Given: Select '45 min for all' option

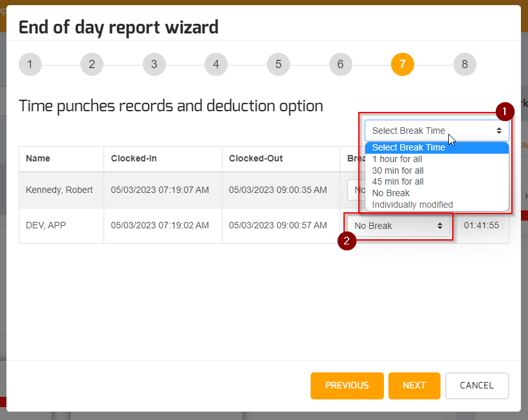Looking at the screenshot, I should click(x=397, y=181).
